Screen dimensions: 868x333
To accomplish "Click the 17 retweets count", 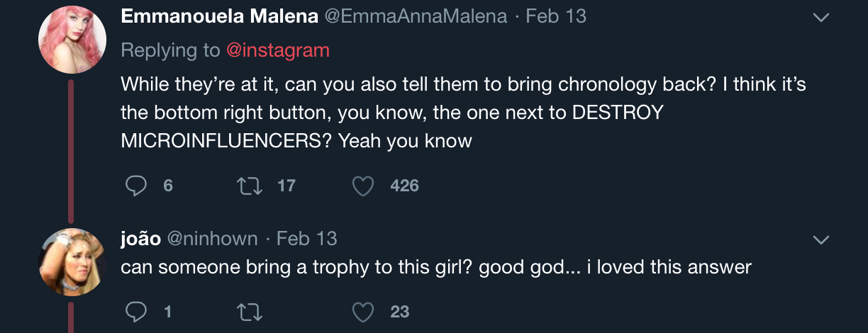I will (x=286, y=186).
